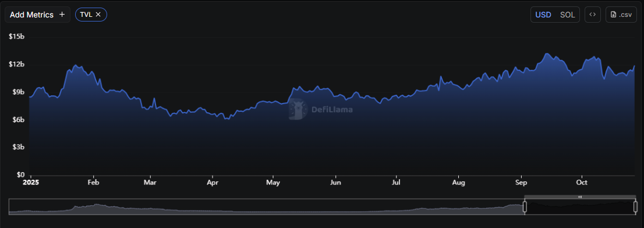This screenshot has width=644, height=228.
Task: Select the TVL metric chip label
Action: tap(86, 15)
